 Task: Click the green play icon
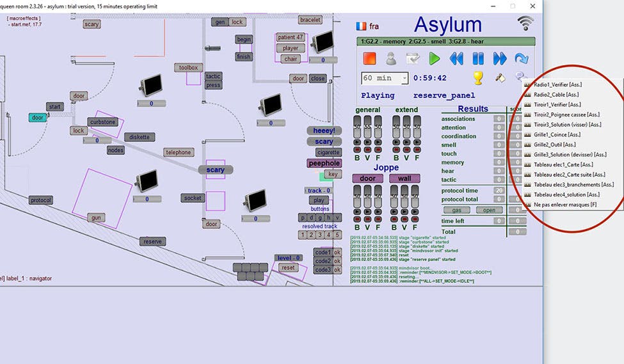click(435, 59)
